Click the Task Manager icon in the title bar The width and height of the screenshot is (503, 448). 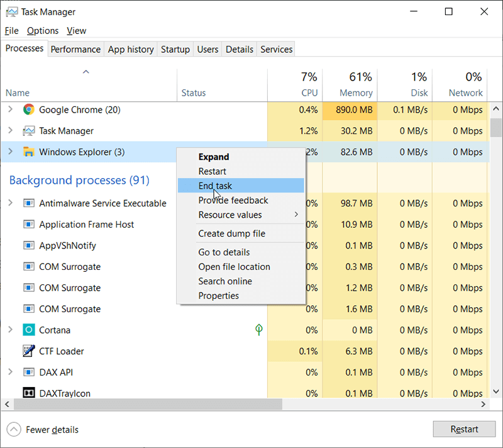(11, 11)
